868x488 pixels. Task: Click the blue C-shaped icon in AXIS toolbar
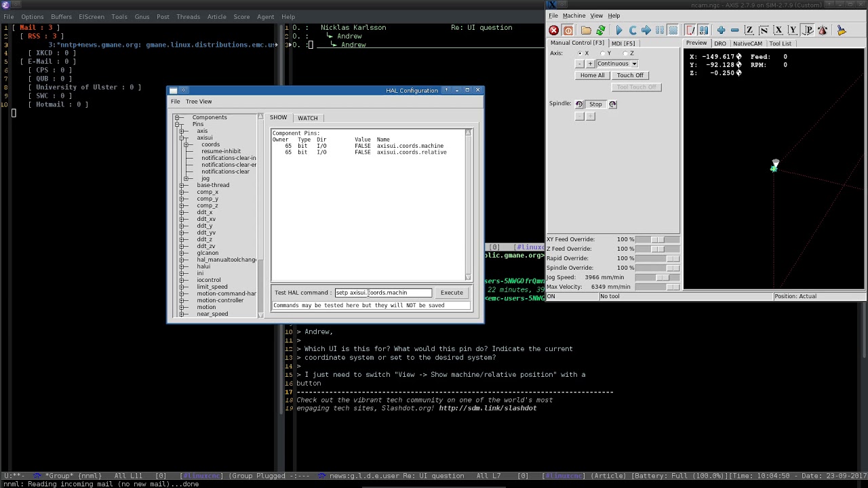pos(633,30)
